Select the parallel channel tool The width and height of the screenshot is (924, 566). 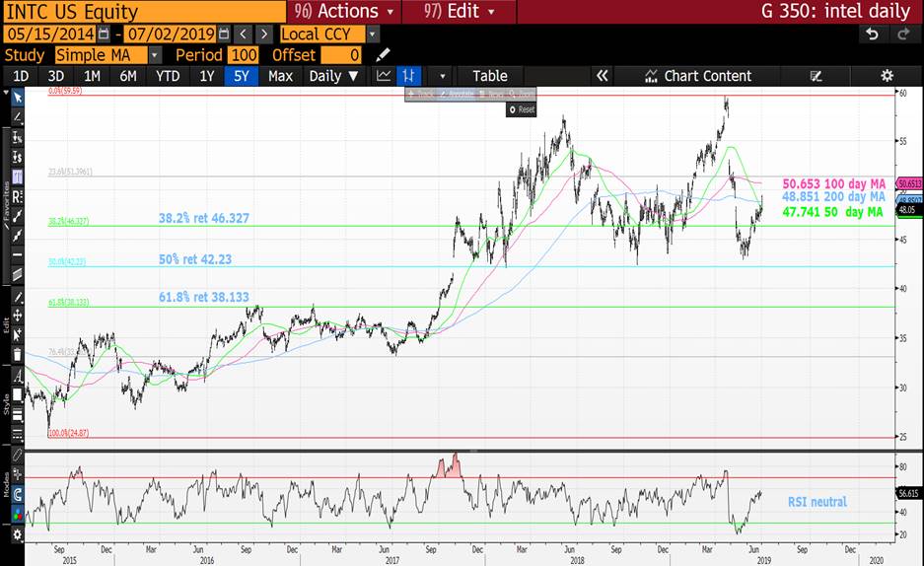pyautogui.click(x=18, y=274)
